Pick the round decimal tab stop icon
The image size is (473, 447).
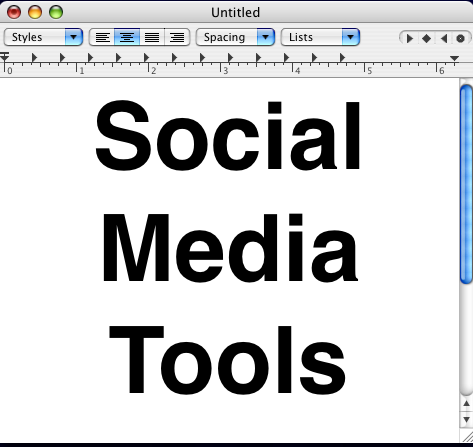click(x=460, y=39)
